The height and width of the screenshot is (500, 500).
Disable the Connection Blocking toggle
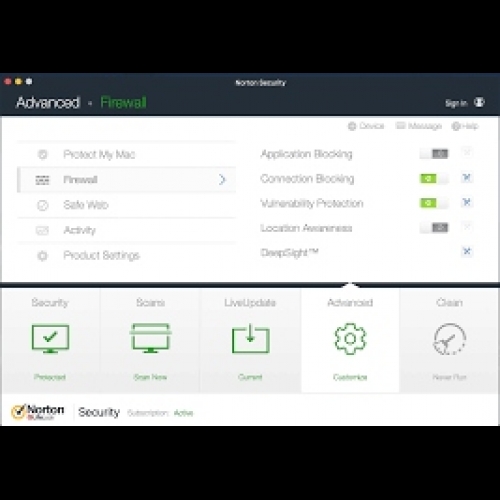tap(434, 179)
